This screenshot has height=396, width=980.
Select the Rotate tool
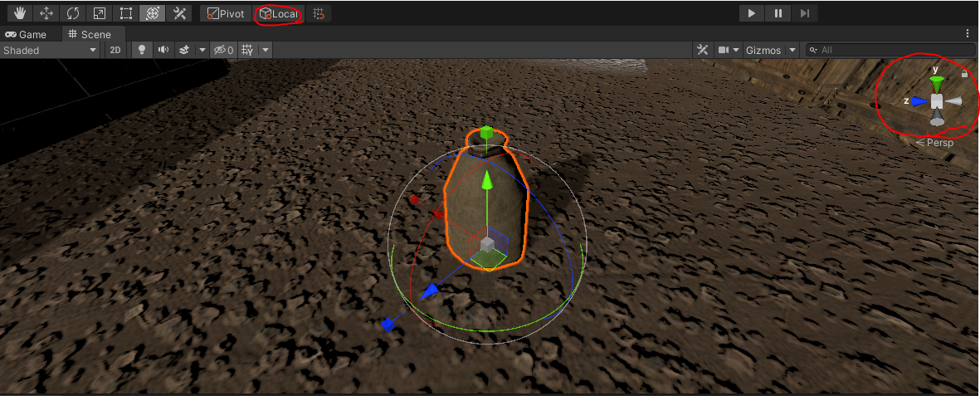pyautogui.click(x=73, y=13)
